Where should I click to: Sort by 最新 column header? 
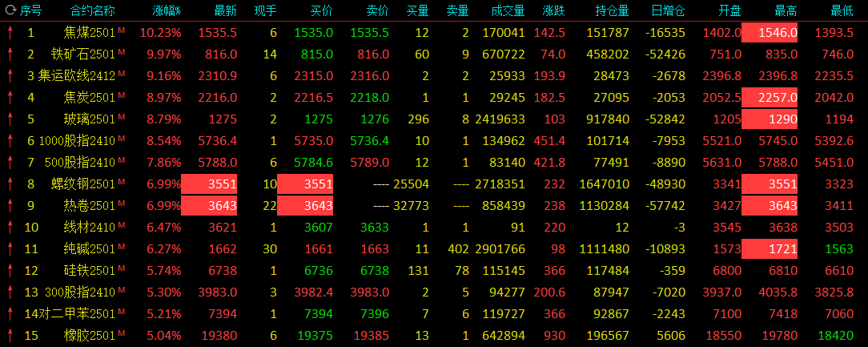(x=226, y=10)
